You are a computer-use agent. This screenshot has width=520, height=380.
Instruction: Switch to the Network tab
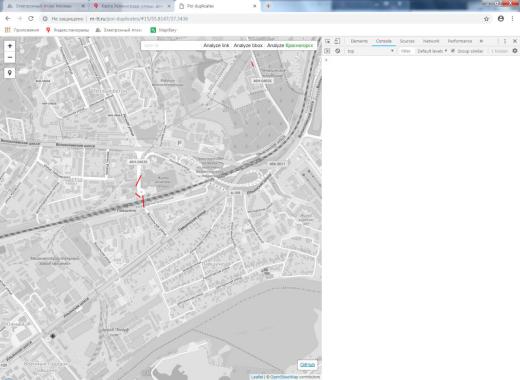pyautogui.click(x=431, y=41)
